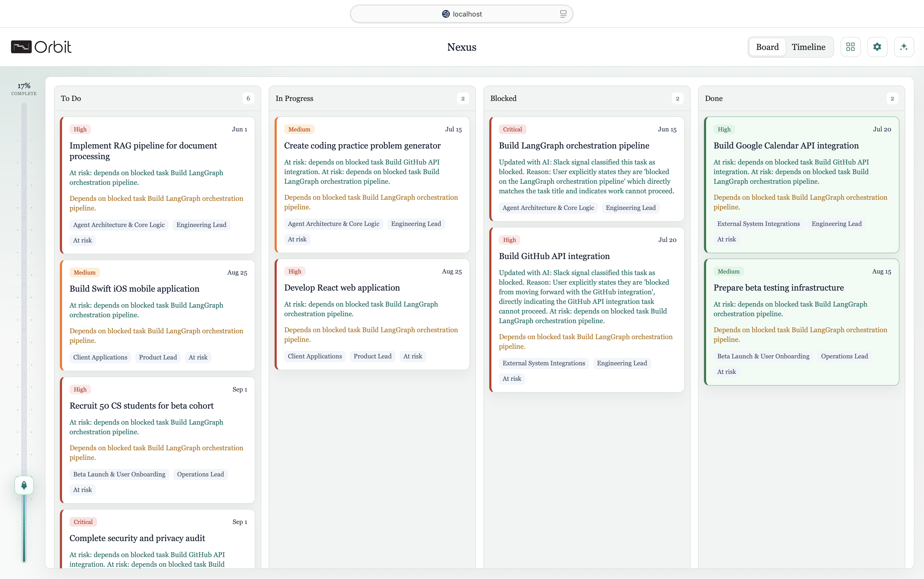Click the AI sparkle icon button
Screen dimensions: 924x579
pyautogui.click(x=904, y=47)
